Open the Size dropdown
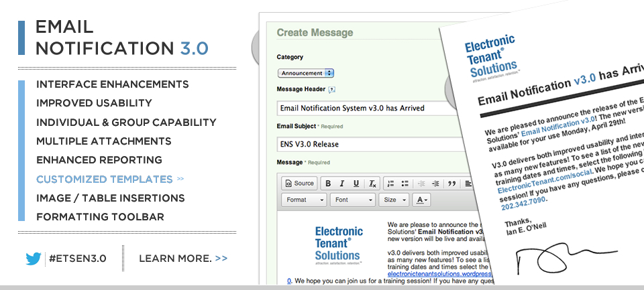Image resolution: width=644 pixels, height=290 pixels. coord(394,200)
